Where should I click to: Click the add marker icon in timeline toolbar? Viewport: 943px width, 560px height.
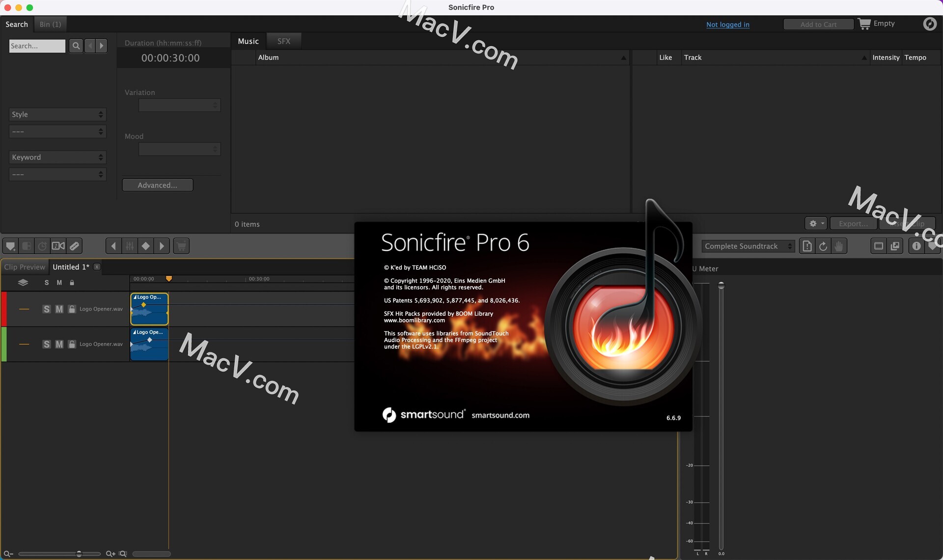[10, 246]
